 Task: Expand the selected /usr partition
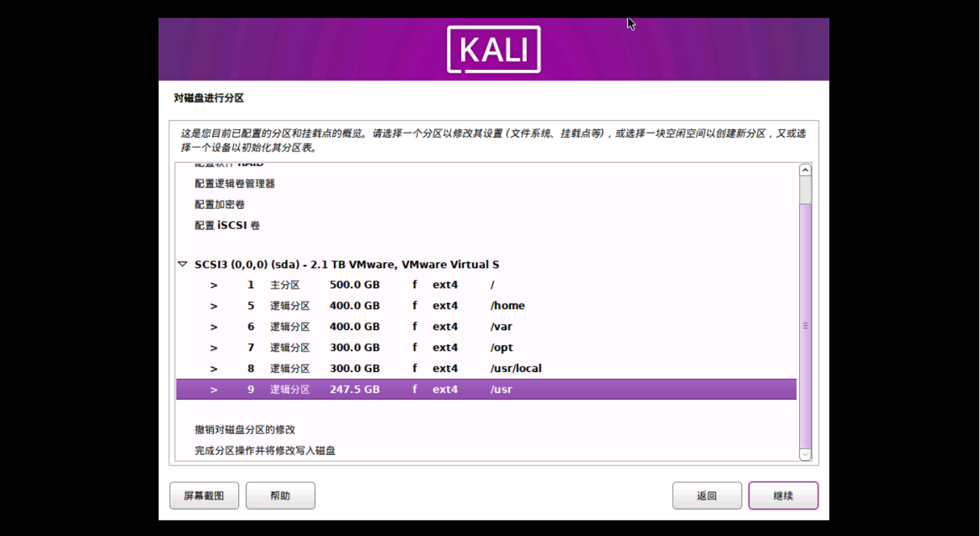point(214,389)
